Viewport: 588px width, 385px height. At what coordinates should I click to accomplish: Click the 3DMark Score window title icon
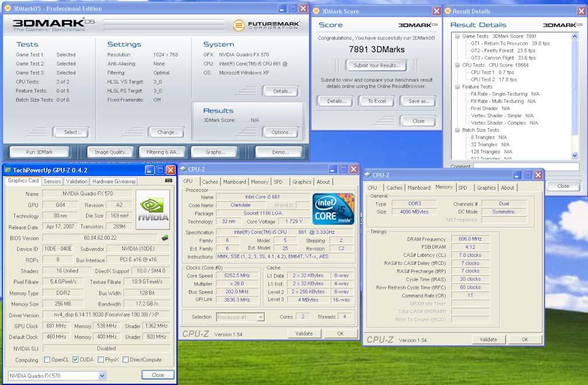[x=316, y=11]
